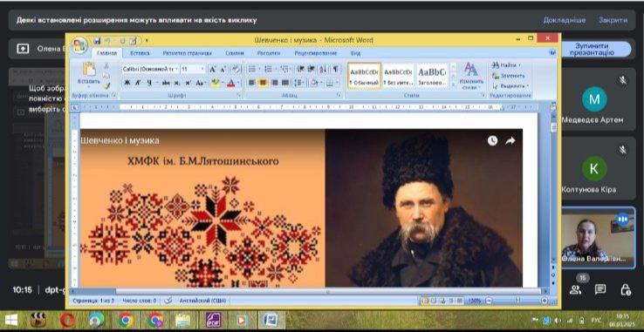Open Google Chrome from the taskbar
This screenshot has width=644, height=332.
point(126,320)
